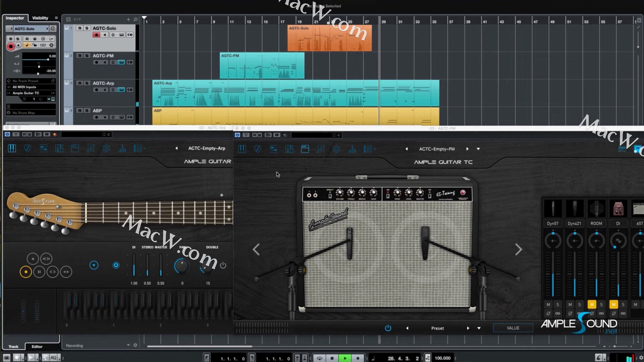The image size is (644, 362).
Task: Solo the ABP track
Action: pyautogui.click(x=87, y=111)
